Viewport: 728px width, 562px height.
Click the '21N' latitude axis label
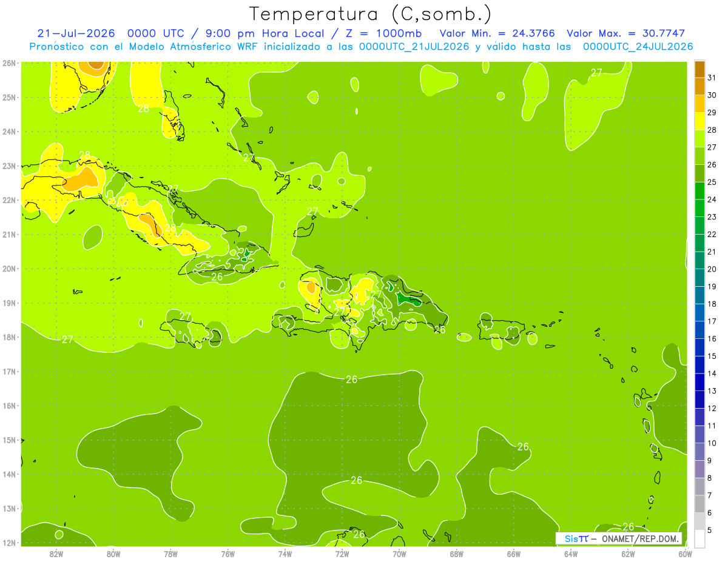9,235
